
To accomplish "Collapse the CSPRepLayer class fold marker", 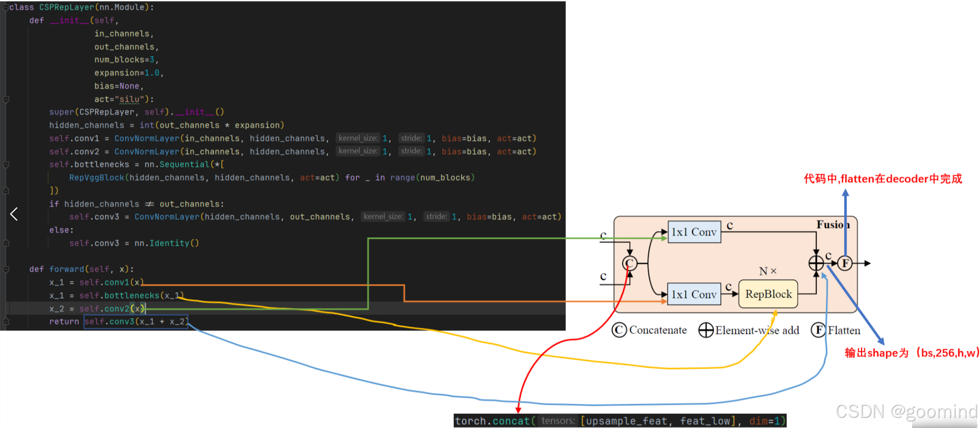I will pyautogui.click(x=6, y=7).
